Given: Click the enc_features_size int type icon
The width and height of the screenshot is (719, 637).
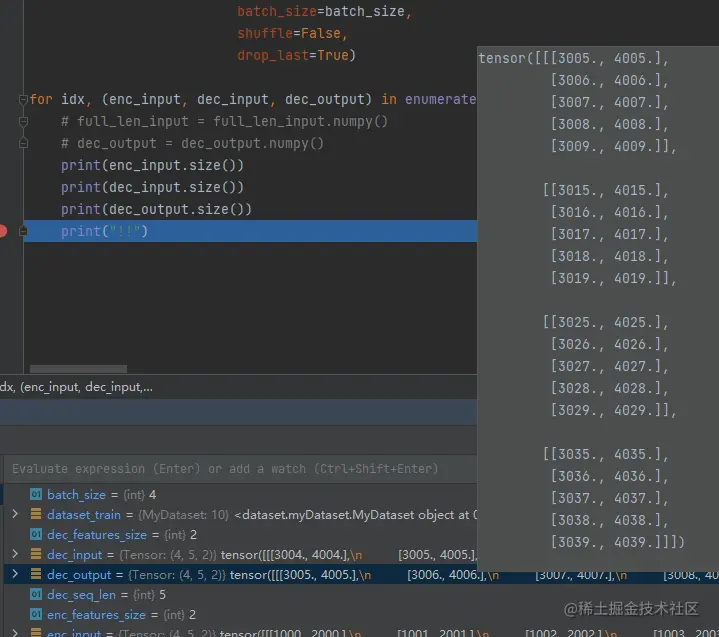Looking at the screenshot, I should 36,614.
